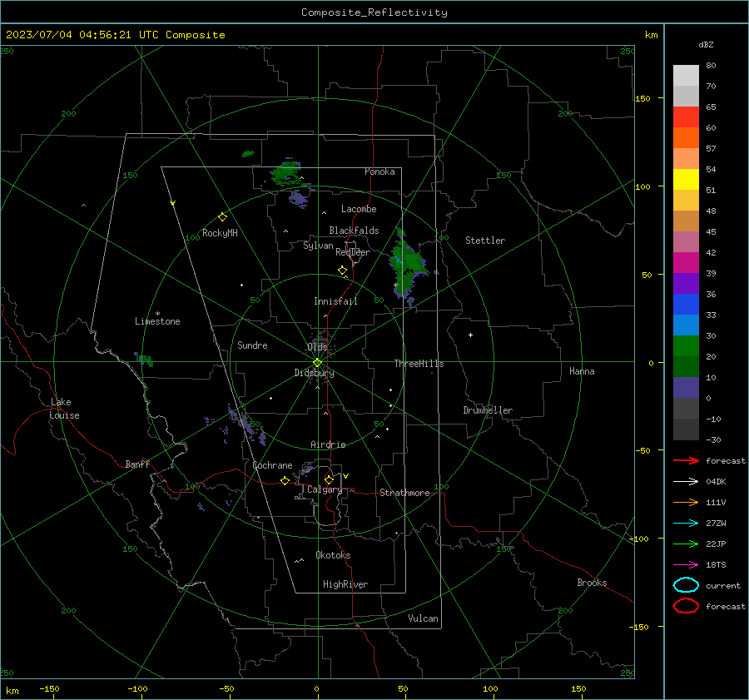Click the Didsbury town label
Viewport: 749px width, 700px height.
[x=314, y=373]
